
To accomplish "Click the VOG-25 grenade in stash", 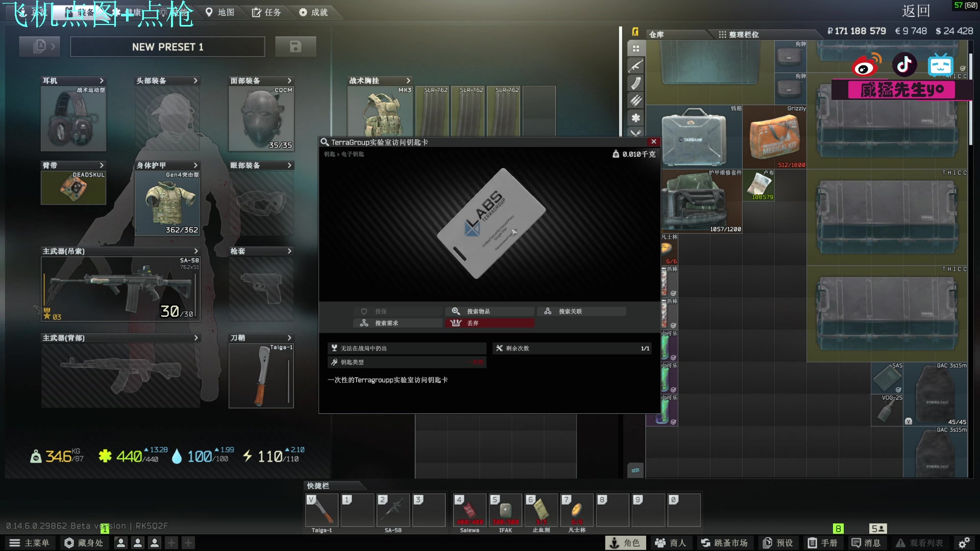I will pos(887,410).
